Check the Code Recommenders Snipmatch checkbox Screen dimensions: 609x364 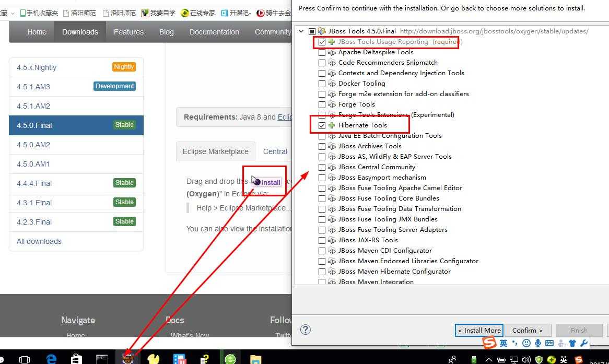[322, 63]
